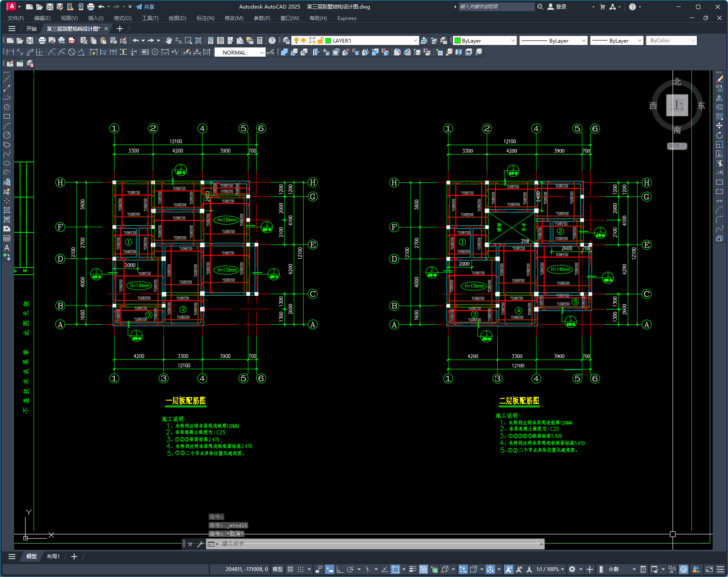Select the Polygon draw tool
This screenshot has width=728, height=577.
click(x=7, y=107)
